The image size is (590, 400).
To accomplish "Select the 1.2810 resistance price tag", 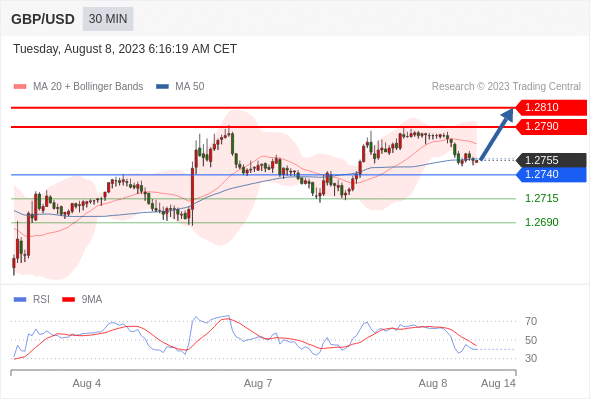I will [x=551, y=108].
